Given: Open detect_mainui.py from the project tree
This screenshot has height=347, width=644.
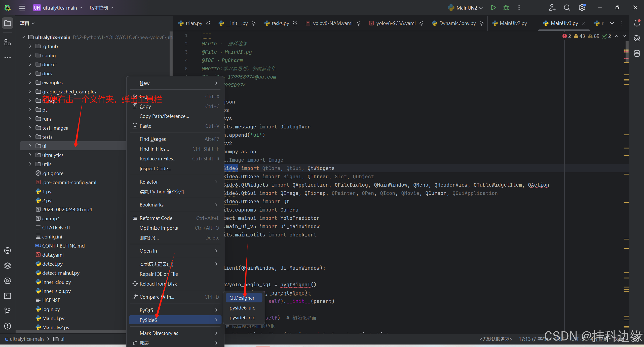Looking at the screenshot, I should 61,273.
